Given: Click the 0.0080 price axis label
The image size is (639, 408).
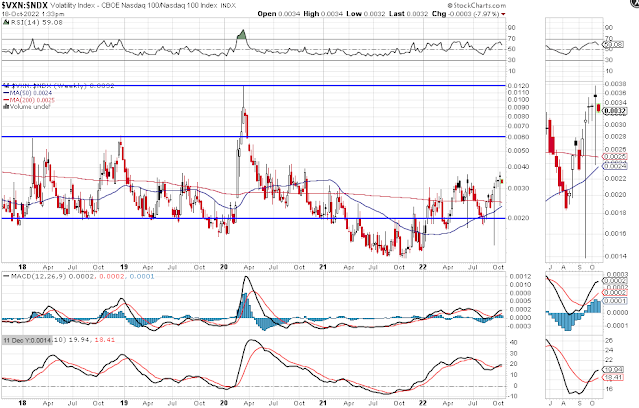Looking at the screenshot, I should tap(518, 117).
